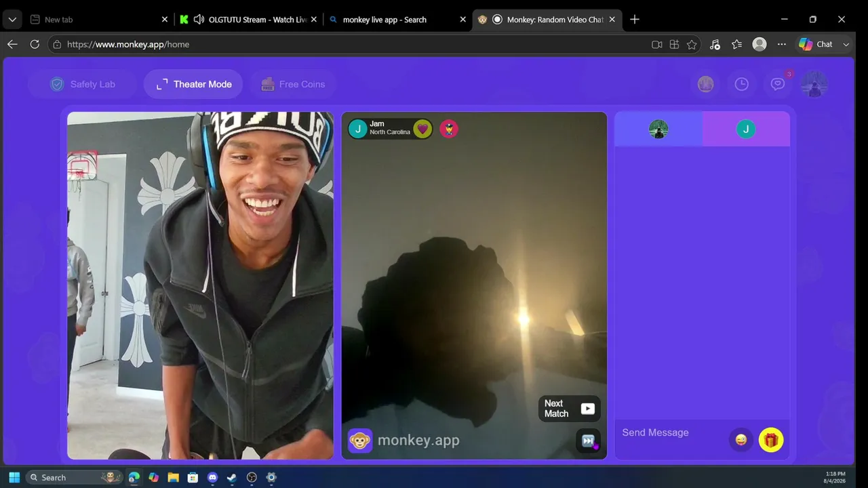Open the Favorites list icon
The width and height of the screenshot is (868, 488).
pyautogui.click(x=737, y=44)
